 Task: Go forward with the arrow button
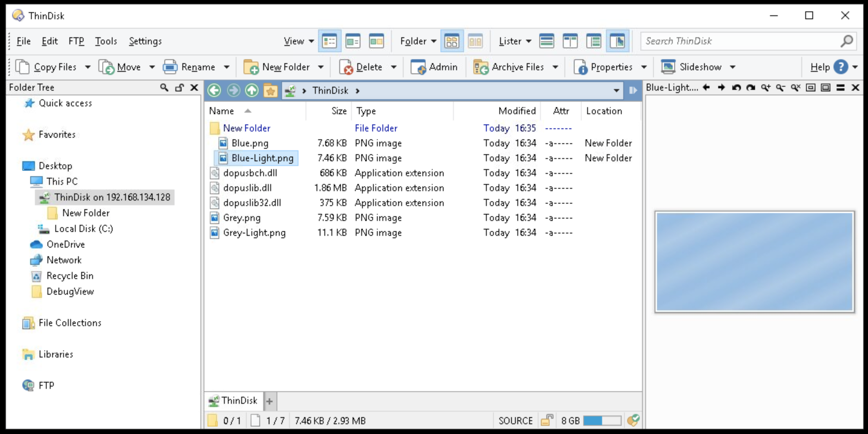233,91
